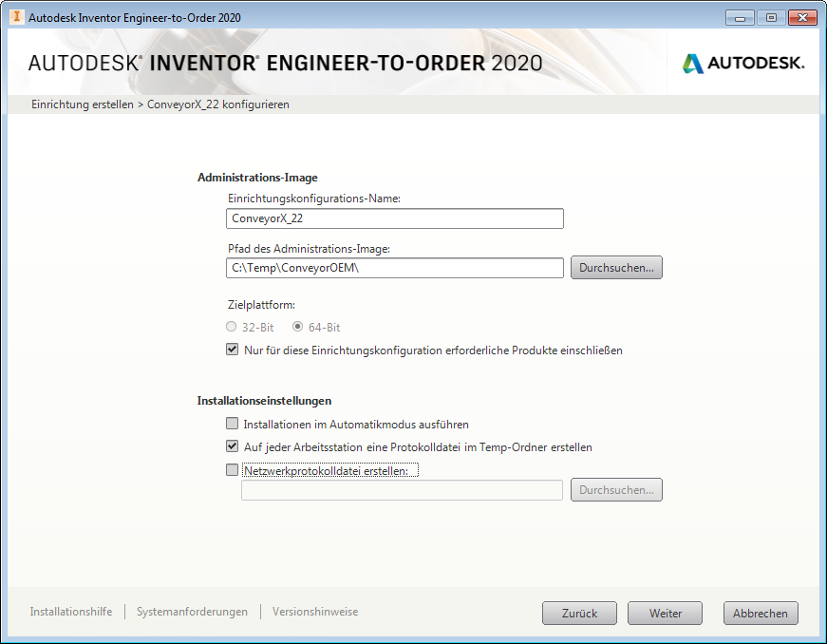Image resolution: width=827 pixels, height=644 pixels.
Task: Click 'ConveyorX_22 konfigurieren' in the breadcrumb
Action: [x=217, y=104]
